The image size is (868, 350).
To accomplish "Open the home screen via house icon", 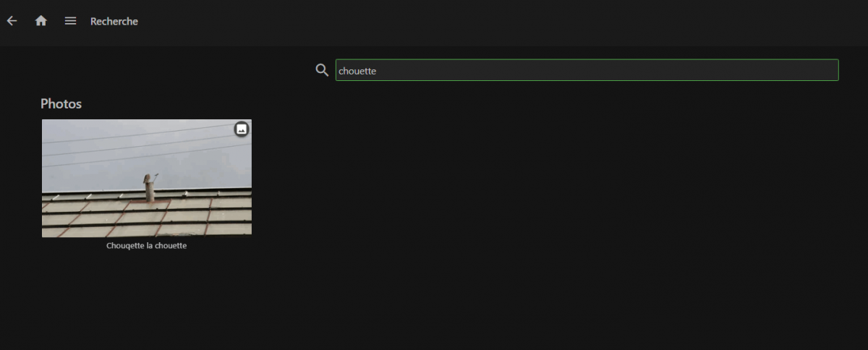I will (41, 21).
